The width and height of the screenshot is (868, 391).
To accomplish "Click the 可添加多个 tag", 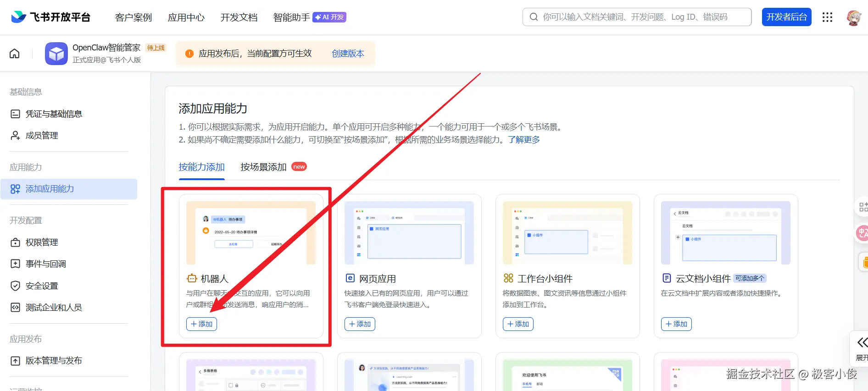I will [750, 278].
